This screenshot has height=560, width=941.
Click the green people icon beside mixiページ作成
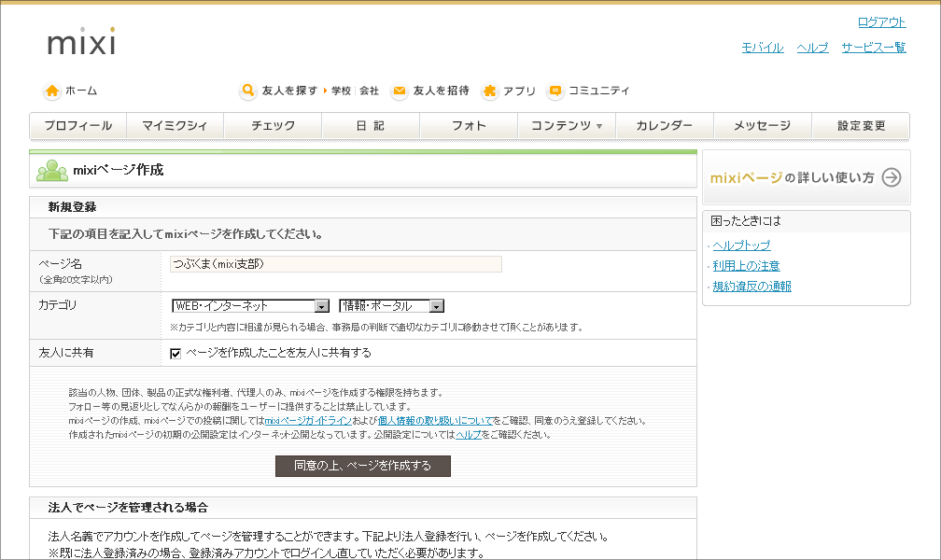[x=52, y=171]
